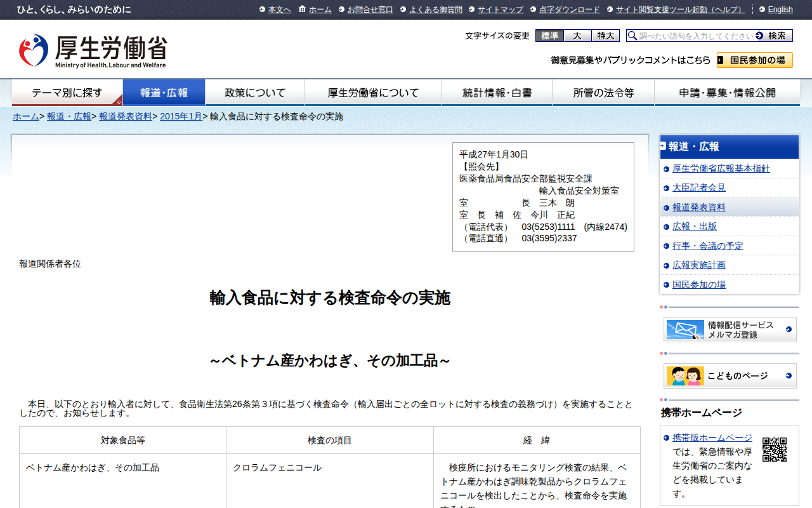Click the QR code for the mobile homepage
Screen dimensions: 812x508
coord(774,450)
